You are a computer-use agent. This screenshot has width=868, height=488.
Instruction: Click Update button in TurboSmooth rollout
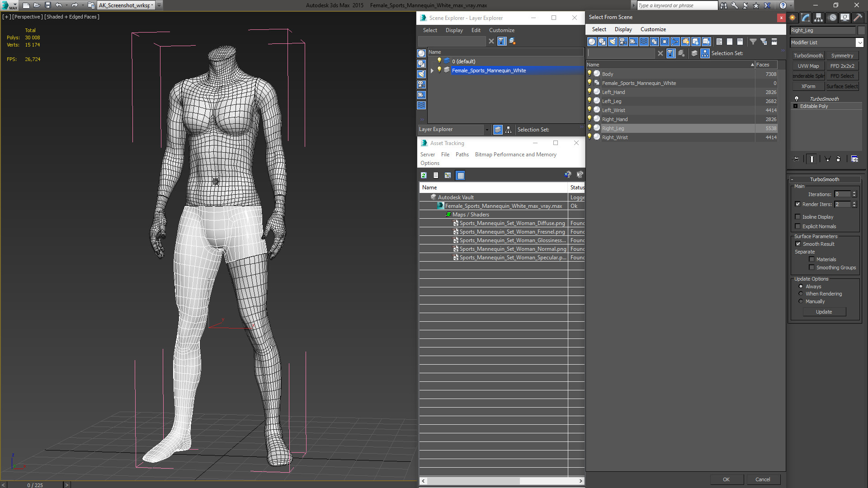824,312
